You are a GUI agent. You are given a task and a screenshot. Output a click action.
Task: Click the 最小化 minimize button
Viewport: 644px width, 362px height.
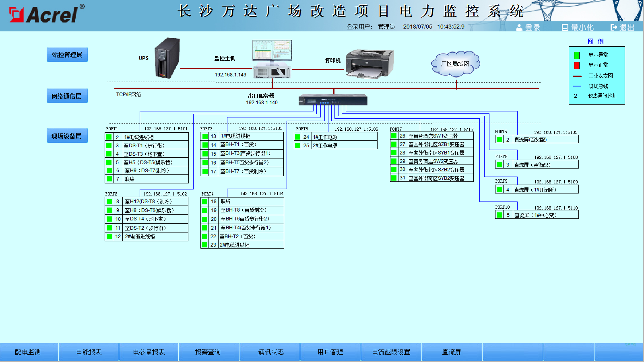(x=578, y=27)
